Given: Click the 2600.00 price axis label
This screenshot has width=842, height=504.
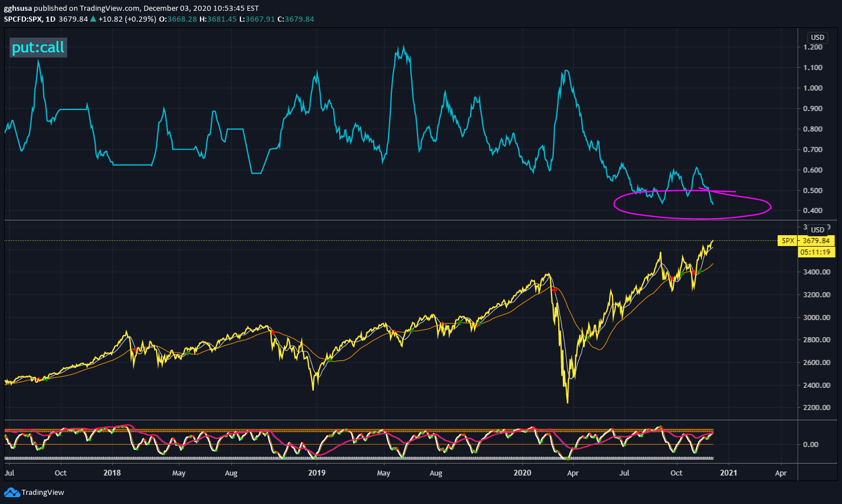Looking at the screenshot, I should (x=816, y=363).
